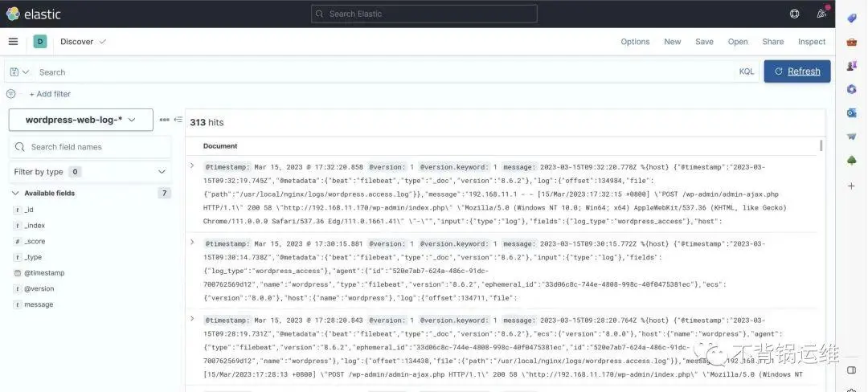Click Add filter link
The image size is (868, 392).
pos(50,94)
